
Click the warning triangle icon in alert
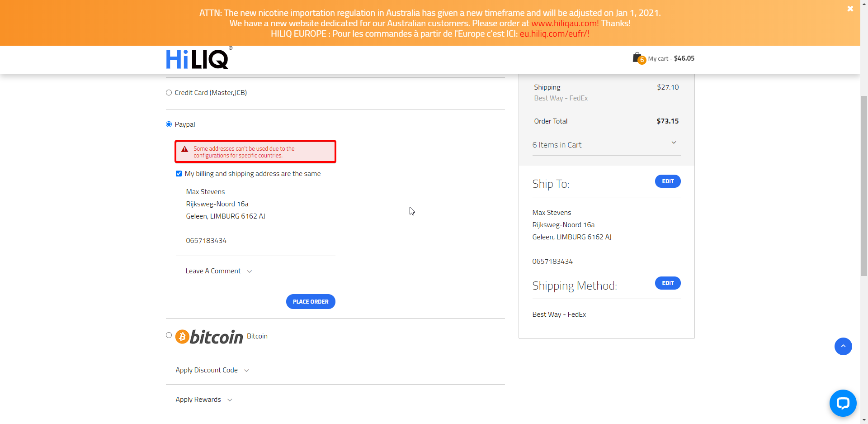[x=184, y=149]
